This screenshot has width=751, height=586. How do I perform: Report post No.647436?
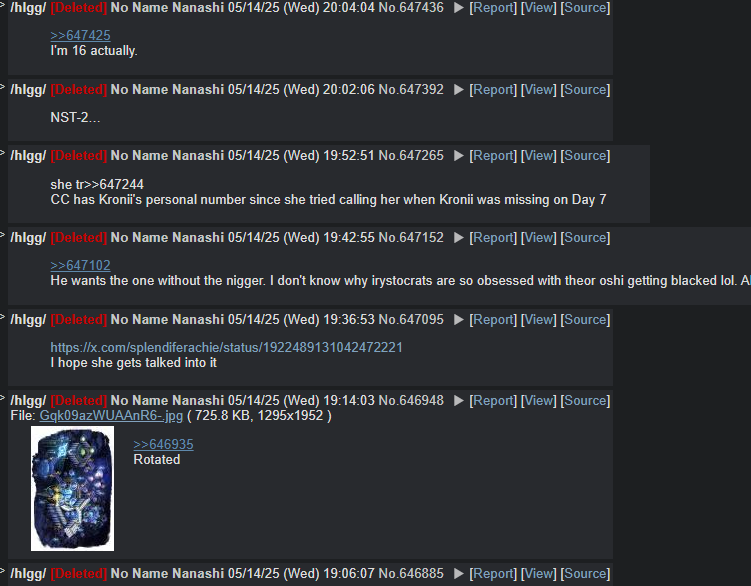(493, 8)
